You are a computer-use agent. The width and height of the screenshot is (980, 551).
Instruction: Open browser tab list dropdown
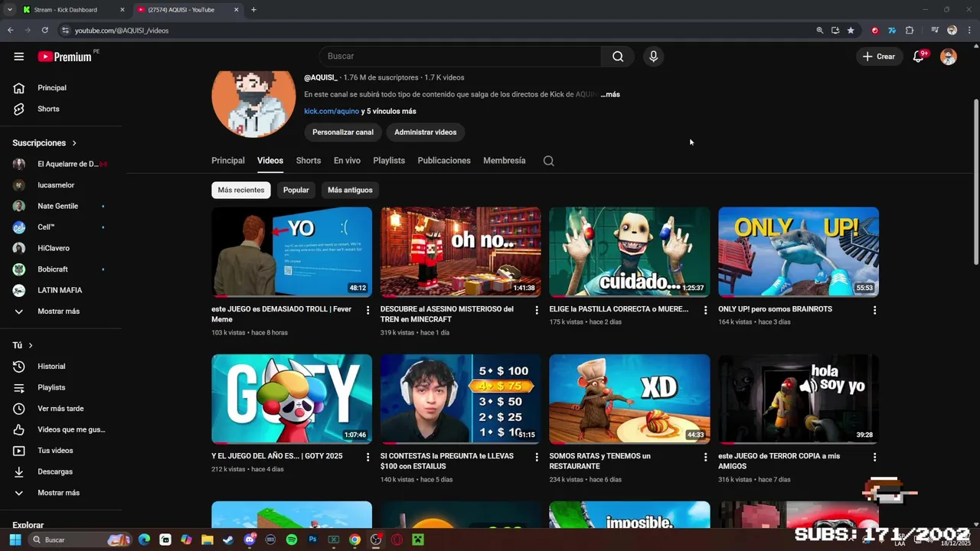(x=9, y=10)
